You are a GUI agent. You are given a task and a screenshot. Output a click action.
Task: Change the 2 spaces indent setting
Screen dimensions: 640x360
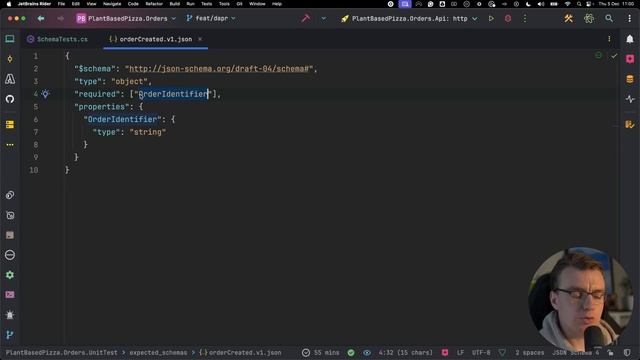coord(529,353)
